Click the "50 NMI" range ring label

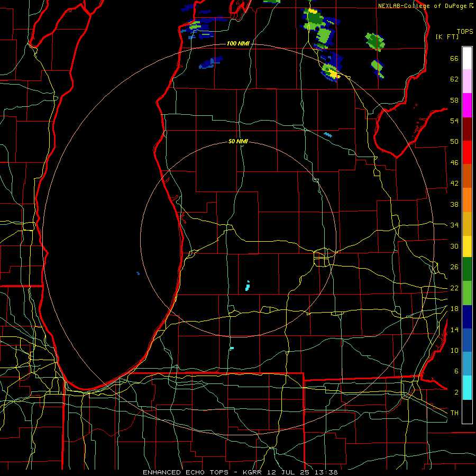coord(238,141)
